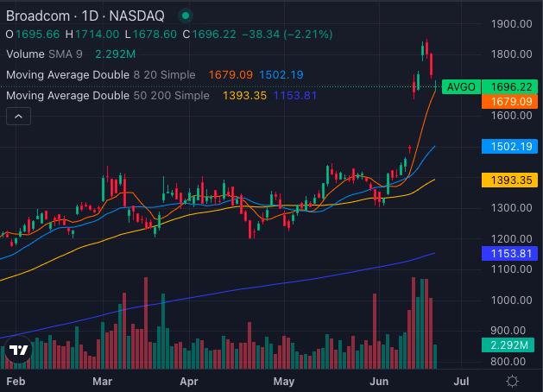Collapse the indicator legend chevron button
This screenshot has width=543, height=392.
point(17,117)
